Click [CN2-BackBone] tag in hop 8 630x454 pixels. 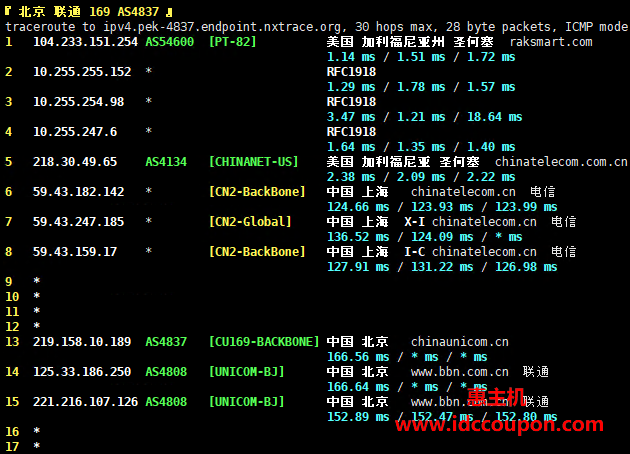(x=257, y=252)
